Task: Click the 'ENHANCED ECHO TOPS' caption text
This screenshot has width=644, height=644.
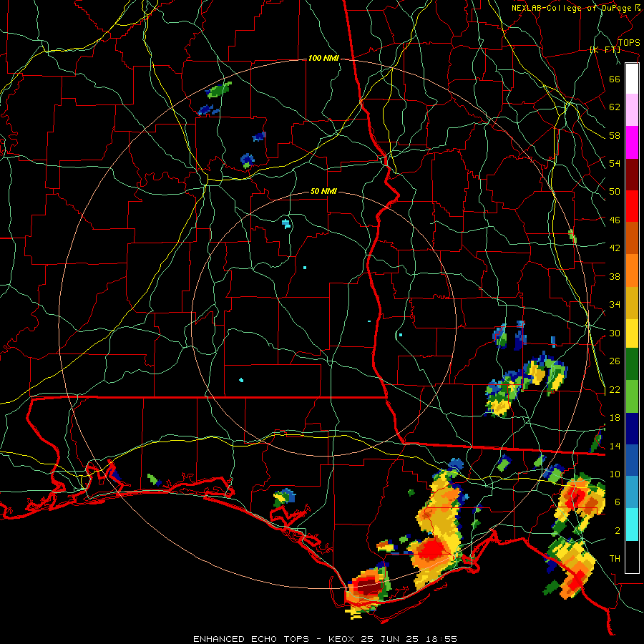Action: [251, 639]
